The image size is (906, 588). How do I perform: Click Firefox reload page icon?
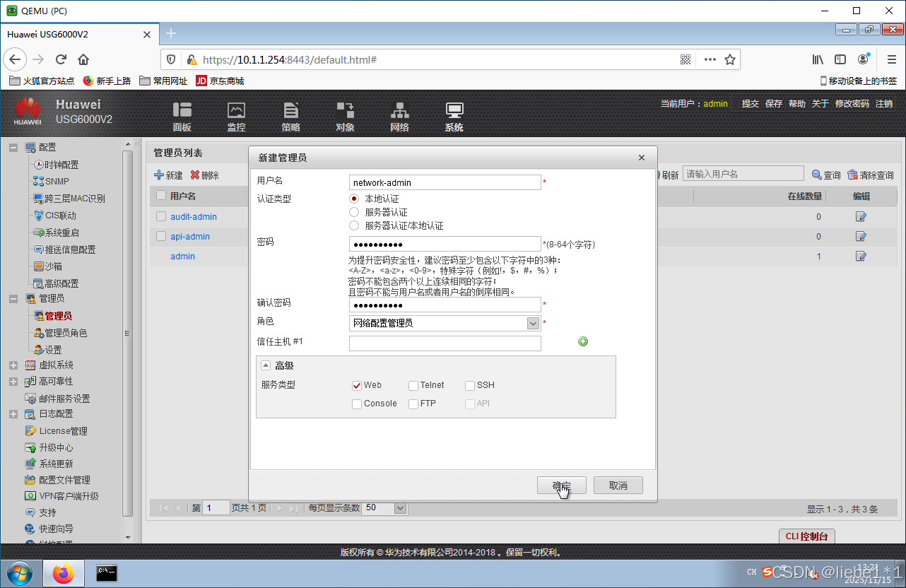pos(61,59)
